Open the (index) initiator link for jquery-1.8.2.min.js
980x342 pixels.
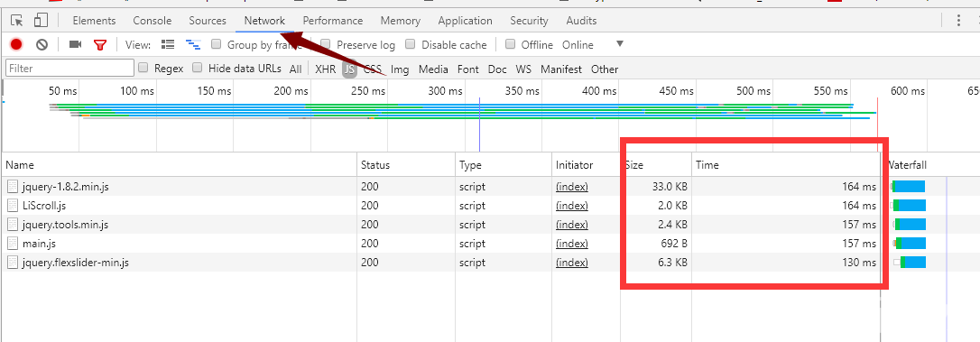(572, 186)
